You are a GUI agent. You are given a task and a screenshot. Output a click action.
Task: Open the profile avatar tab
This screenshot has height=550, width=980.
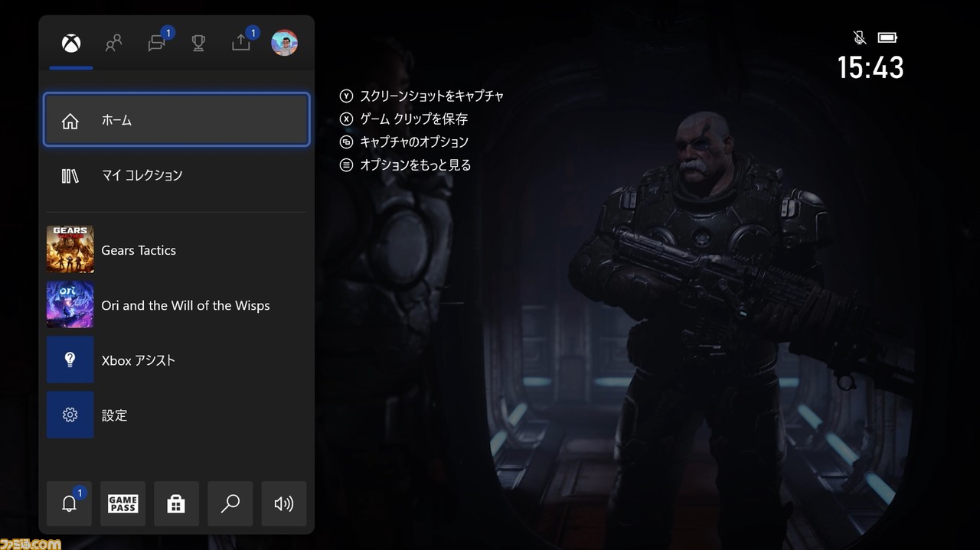284,43
